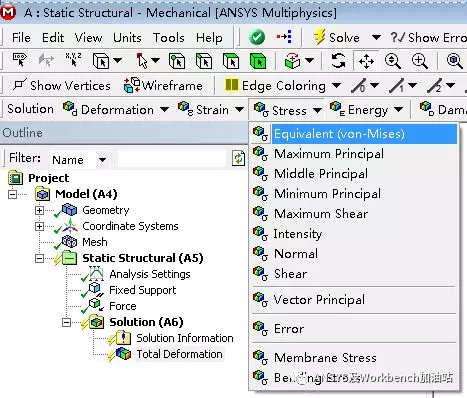The width and height of the screenshot is (467, 398).
Task: Click the Solve lightning icon
Action: tap(319, 37)
